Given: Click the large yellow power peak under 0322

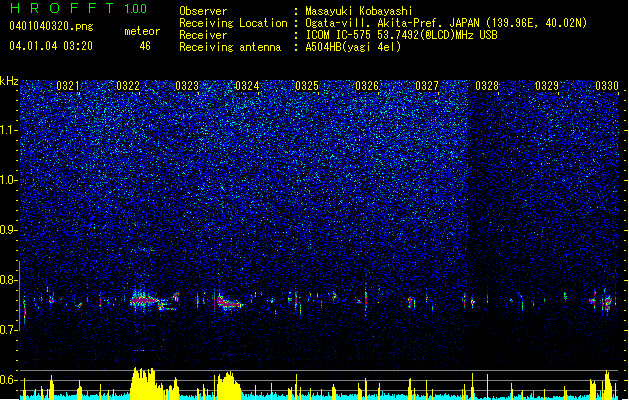Looking at the screenshot, I should click(143, 383).
